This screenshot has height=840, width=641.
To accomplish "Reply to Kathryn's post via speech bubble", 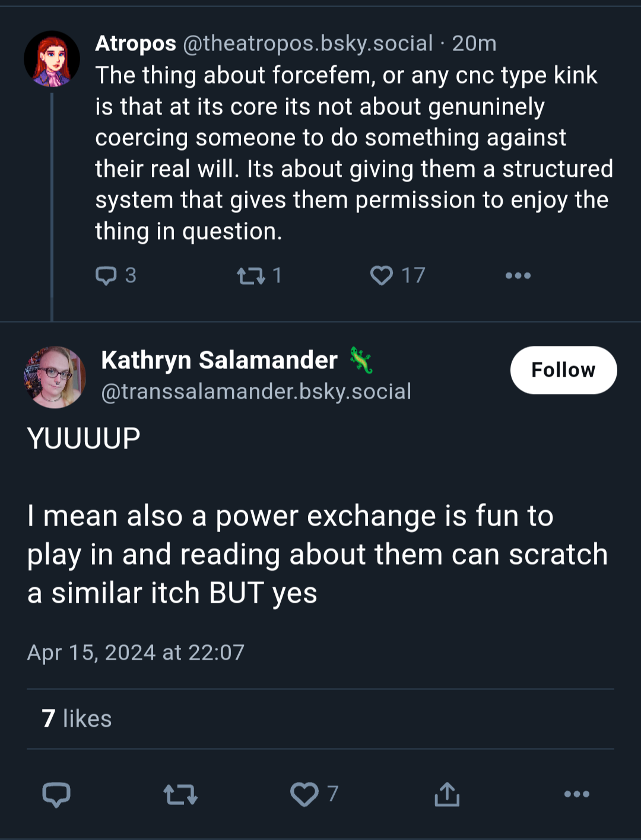I will tap(56, 794).
